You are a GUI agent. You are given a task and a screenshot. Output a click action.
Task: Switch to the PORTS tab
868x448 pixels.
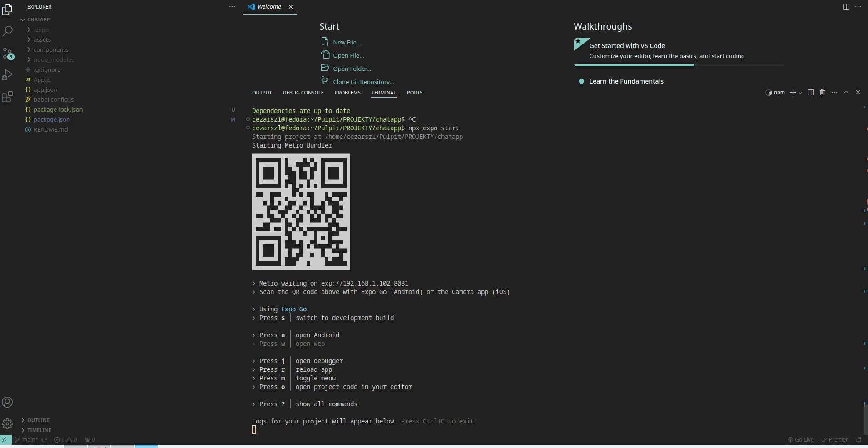[x=415, y=93]
